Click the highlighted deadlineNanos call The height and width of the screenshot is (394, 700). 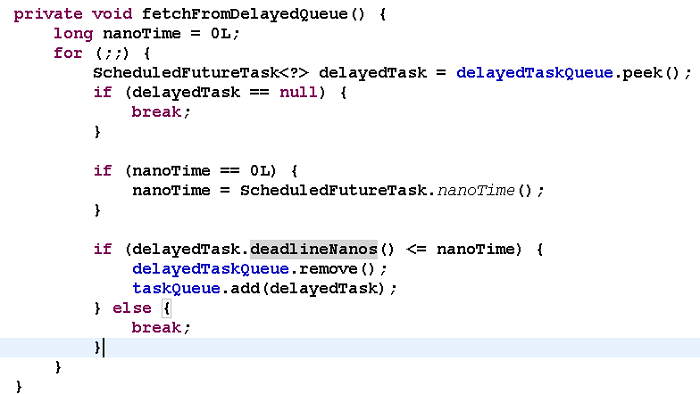click(x=314, y=249)
